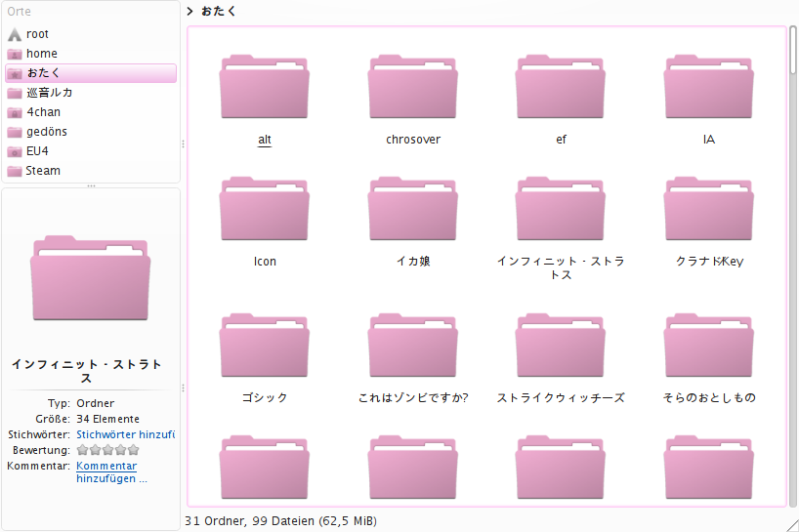Open the gedöns place in sidebar
This screenshot has height=532, width=799.
click(91, 132)
